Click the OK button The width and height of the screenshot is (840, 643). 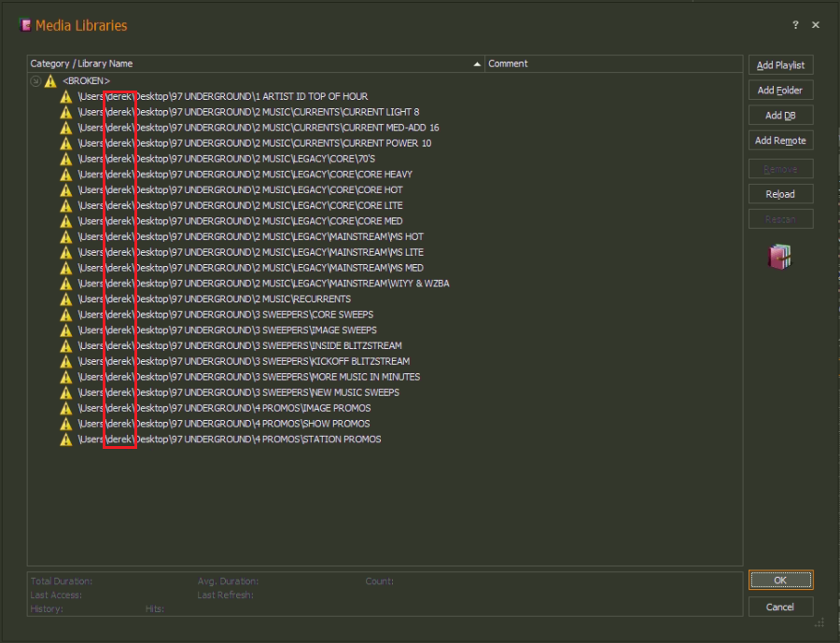[x=780, y=580]
